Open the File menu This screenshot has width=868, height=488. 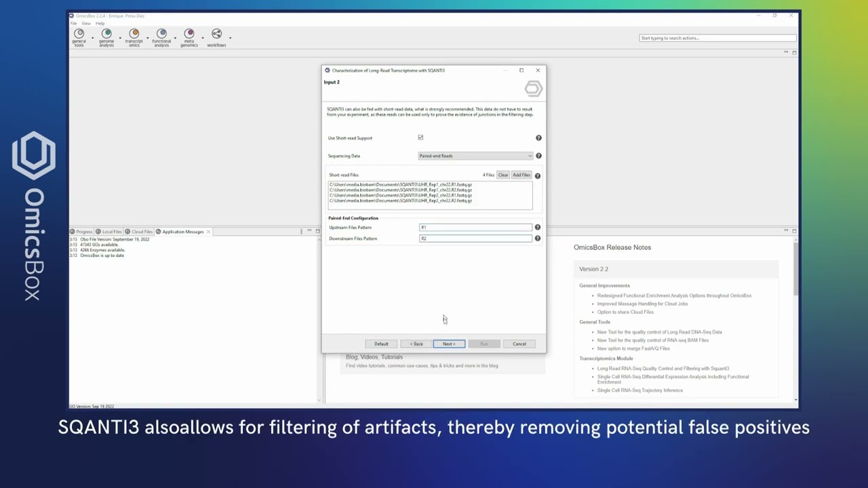[x=74, y=23]
